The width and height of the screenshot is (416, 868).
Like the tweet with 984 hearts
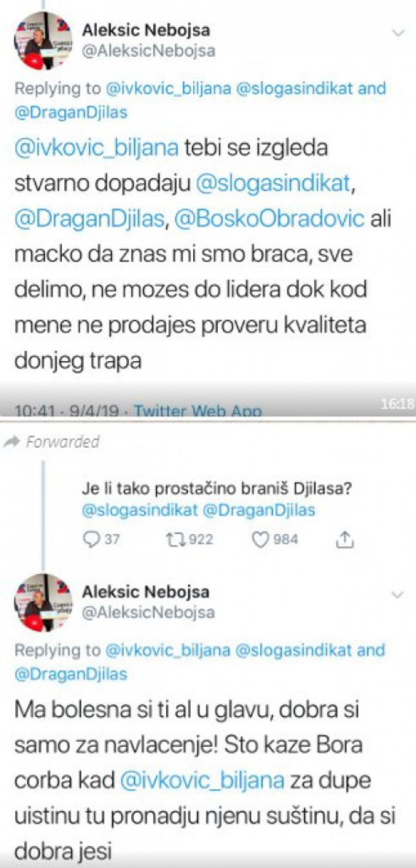[x=260, y=540]
